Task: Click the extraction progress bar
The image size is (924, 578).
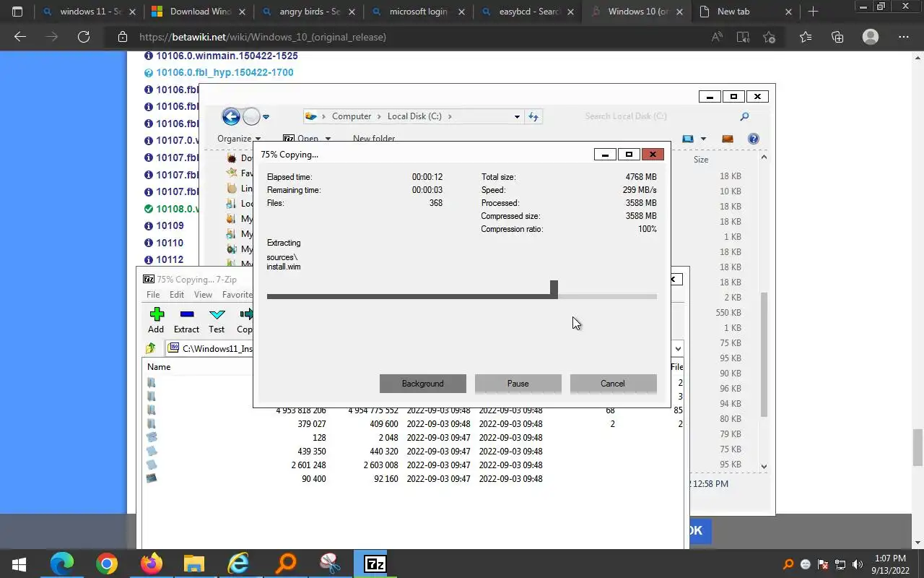Action: click(462, 296)
